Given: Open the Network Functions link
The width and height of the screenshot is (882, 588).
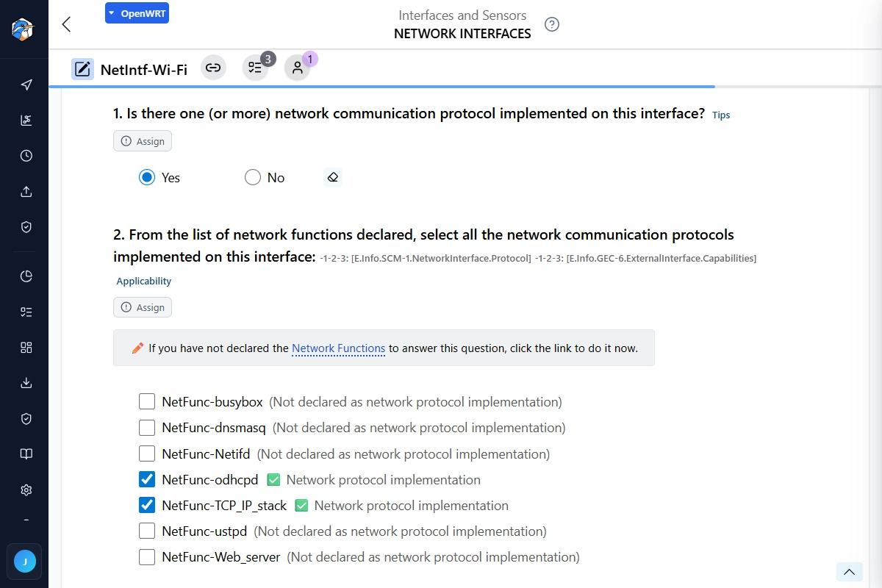Looking at the screenshot, I should point(338,348).
